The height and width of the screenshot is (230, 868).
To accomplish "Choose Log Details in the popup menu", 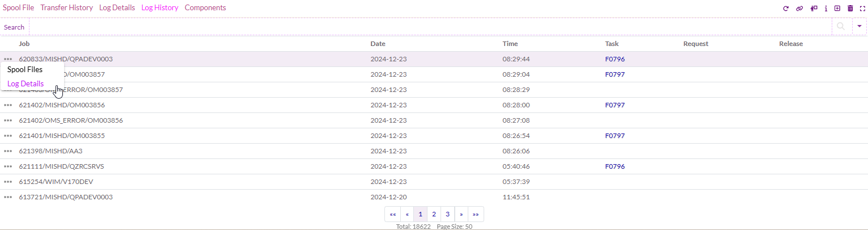I will [26, 83].
